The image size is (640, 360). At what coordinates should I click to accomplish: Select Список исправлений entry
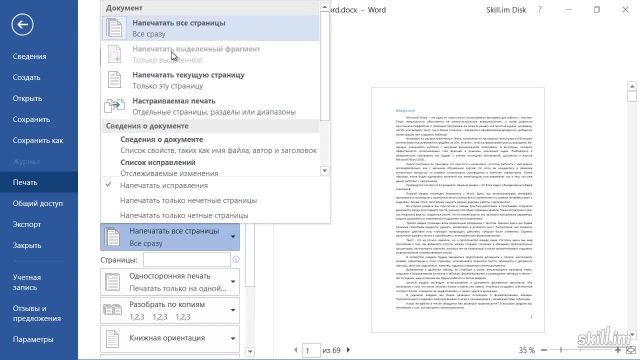coord(210,167)
